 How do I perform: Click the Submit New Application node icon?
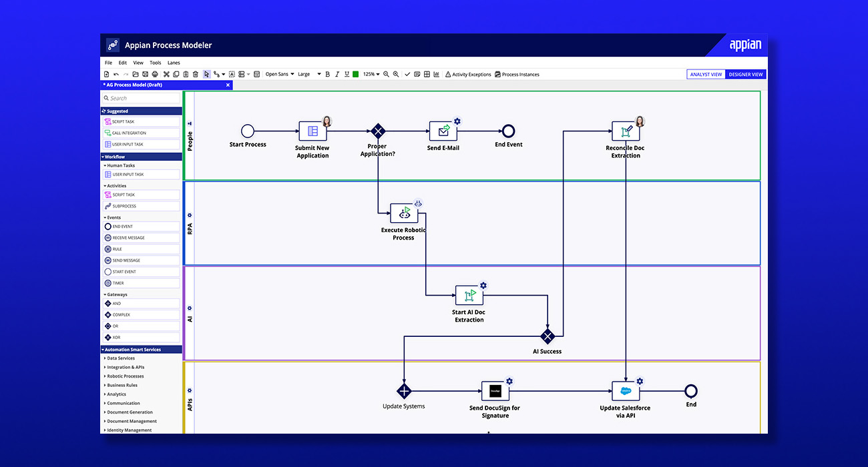coord(312,131)
